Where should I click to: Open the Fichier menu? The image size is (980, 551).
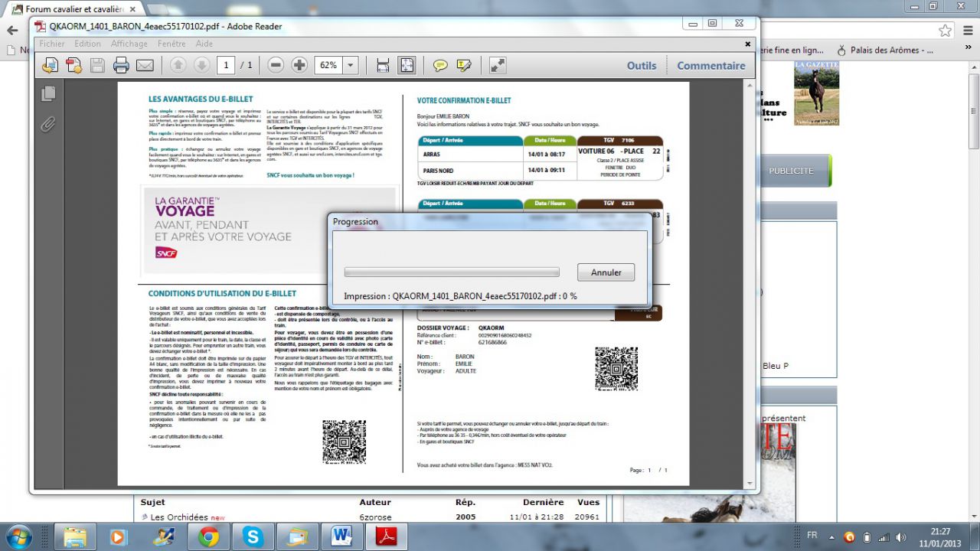pos(52,44)
